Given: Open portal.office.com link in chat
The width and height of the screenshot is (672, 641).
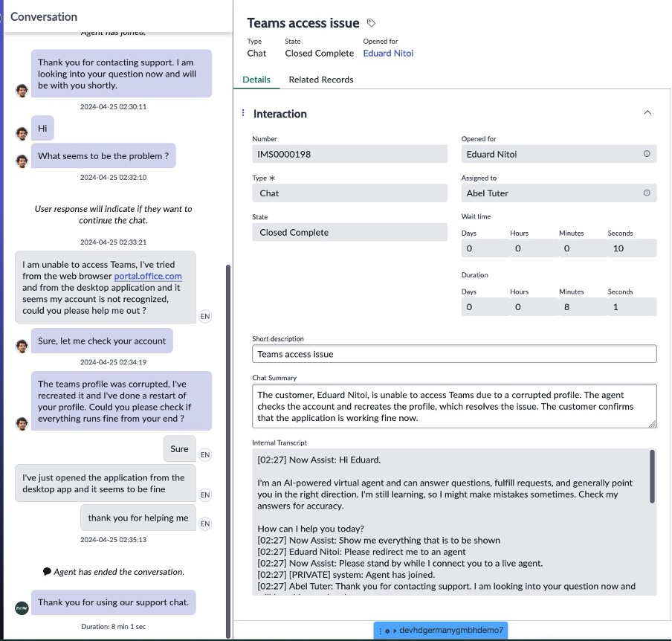Looking at the screenshot, I should coord(148,276).
